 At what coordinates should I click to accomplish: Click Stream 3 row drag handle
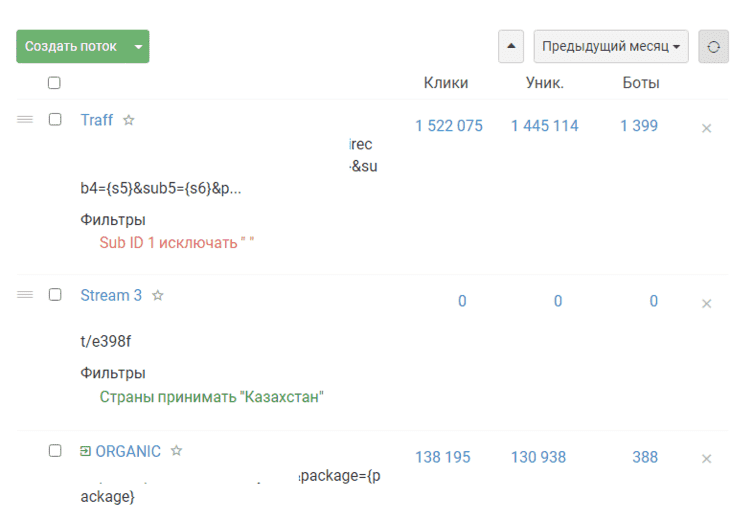(25, 295)
